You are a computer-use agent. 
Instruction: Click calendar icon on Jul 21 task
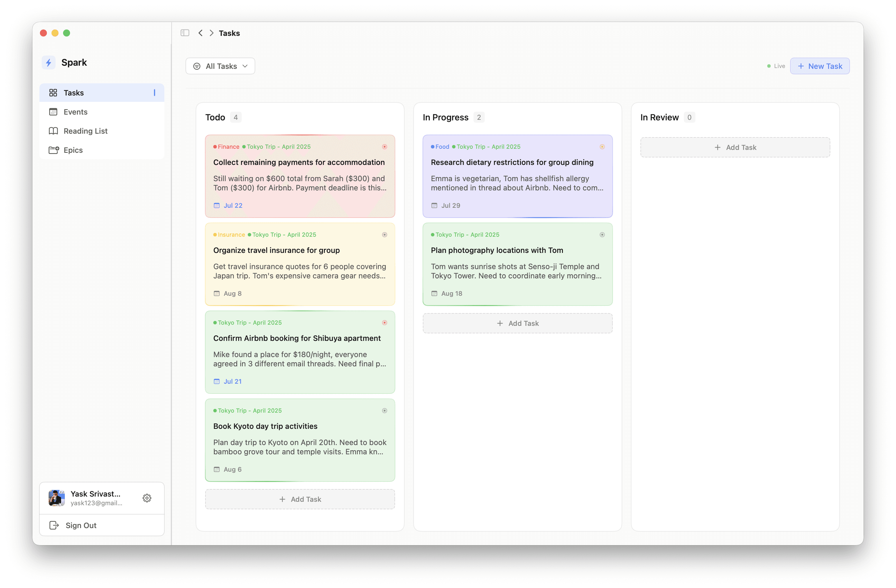coord(216,381)
